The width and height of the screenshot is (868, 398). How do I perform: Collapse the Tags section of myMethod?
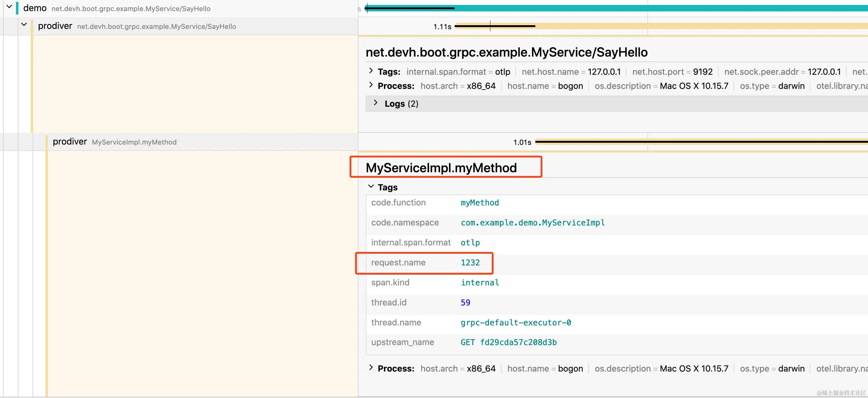tap(371, 186)
